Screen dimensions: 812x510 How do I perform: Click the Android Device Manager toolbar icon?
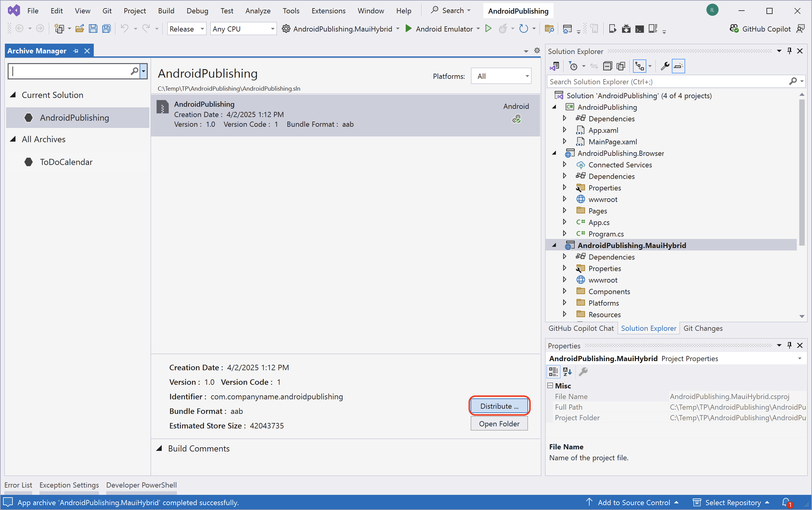pos(612,29)
